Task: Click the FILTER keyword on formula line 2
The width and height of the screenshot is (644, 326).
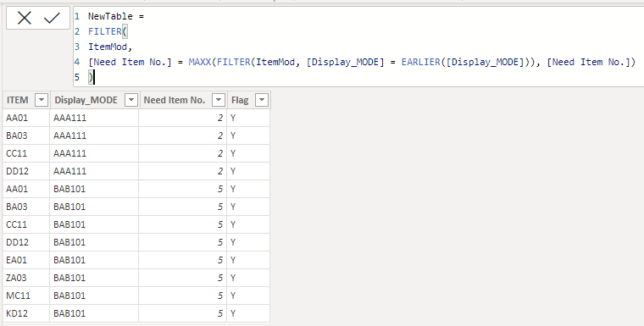Action: pyautogui.click(x=105, y=31)
